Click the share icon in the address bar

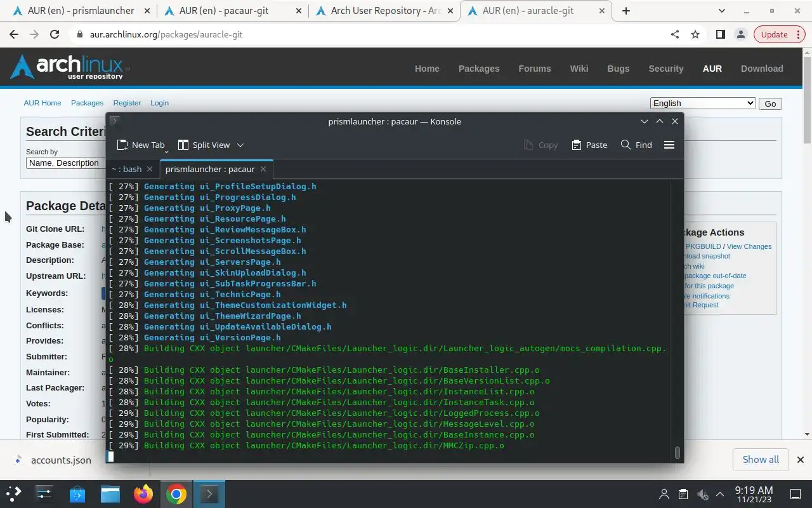[675, 34]
